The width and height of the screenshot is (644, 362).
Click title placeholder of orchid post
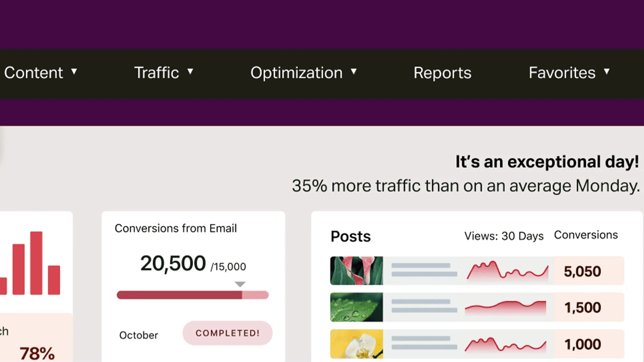[x=424, y=343]
